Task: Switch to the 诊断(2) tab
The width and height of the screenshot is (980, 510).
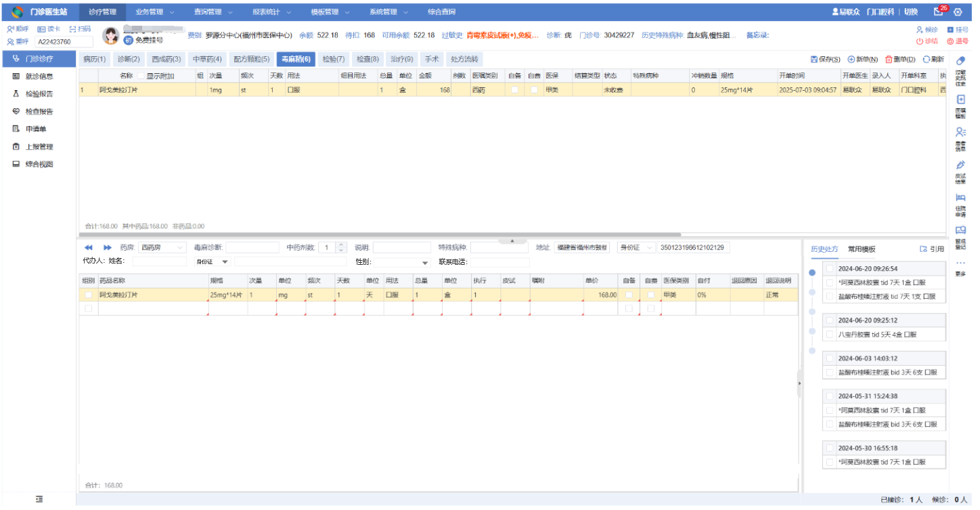Action: tap(129, 60)
